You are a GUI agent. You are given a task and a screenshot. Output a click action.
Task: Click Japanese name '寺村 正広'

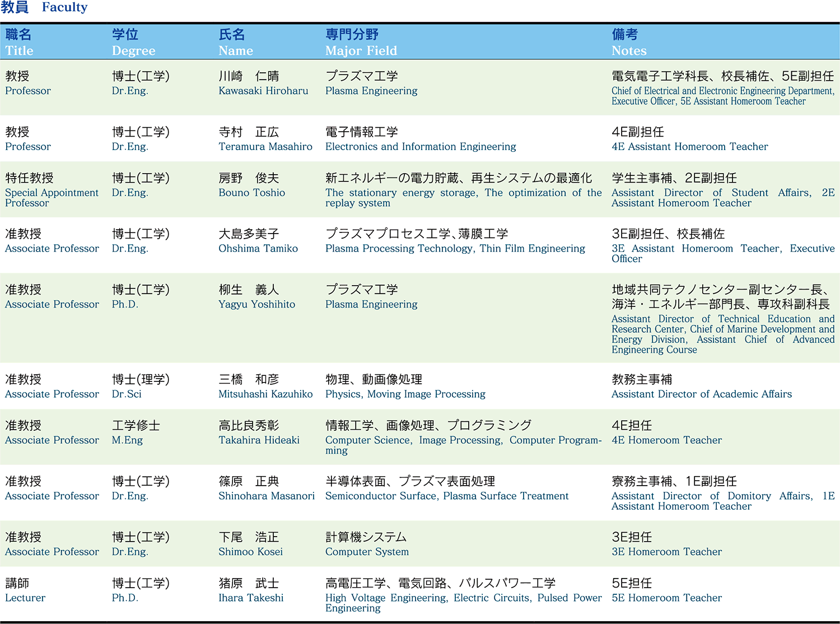coord(249,132)
